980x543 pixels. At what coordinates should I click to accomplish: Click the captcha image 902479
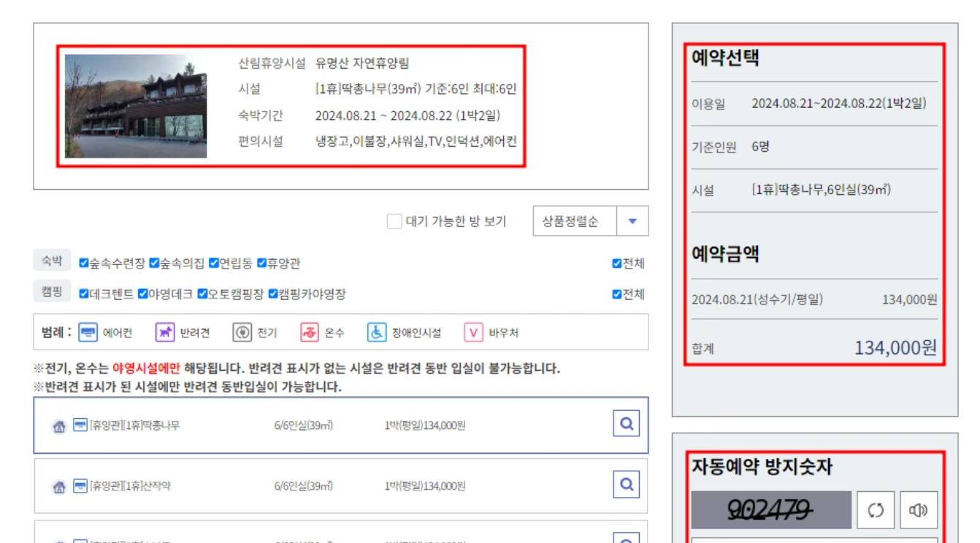point(771,510)
